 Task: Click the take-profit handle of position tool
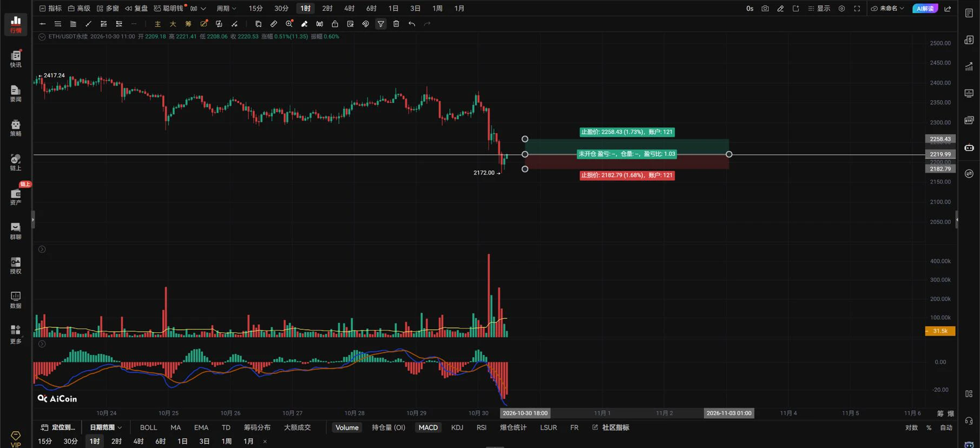click(525, 139)
